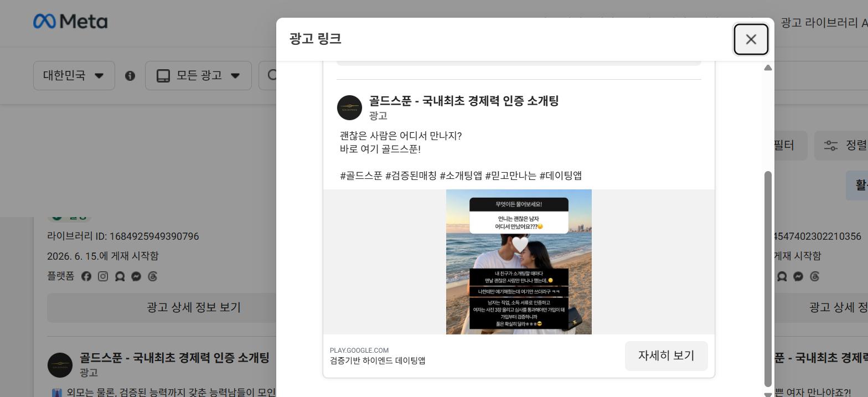Click the right card's detail button

821,307
